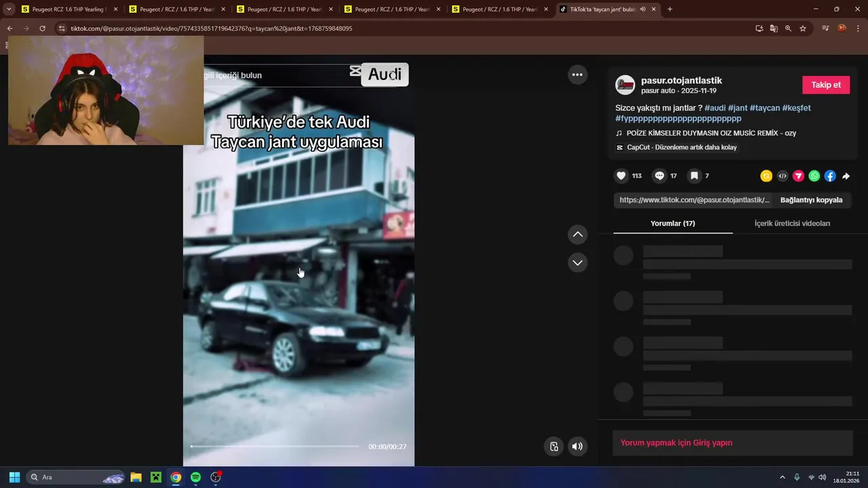
Task: Open the #audi hashtag
Action: pos(715,108)
